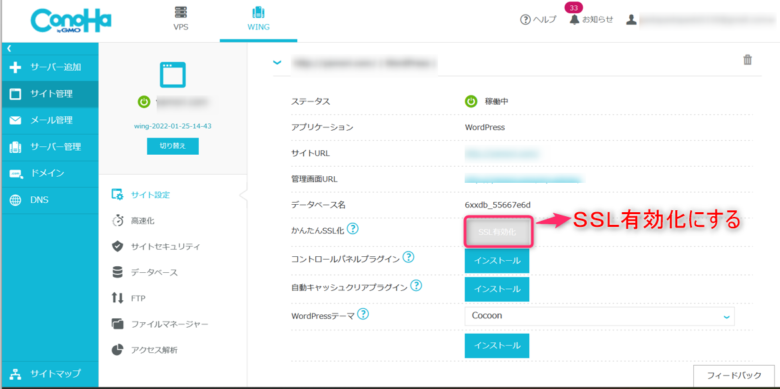Click the SSL有効化 button
This screenshot has height=389, width=780.
(x=497, y=232)
